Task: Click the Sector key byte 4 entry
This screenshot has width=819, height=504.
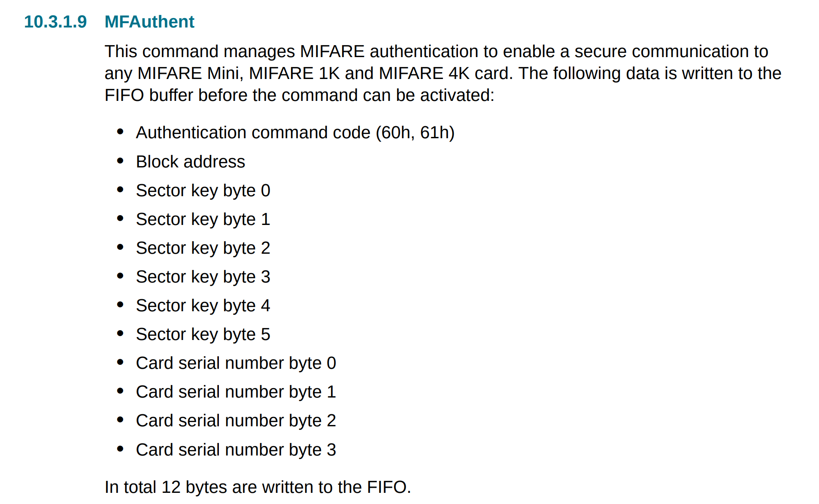Action: (203, 306)
